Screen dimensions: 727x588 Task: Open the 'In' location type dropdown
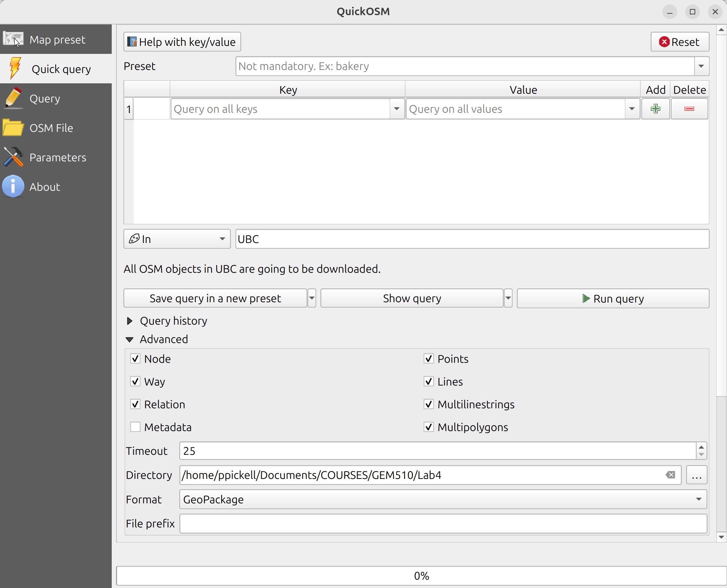pyautogui.click(x=177, y=239)
